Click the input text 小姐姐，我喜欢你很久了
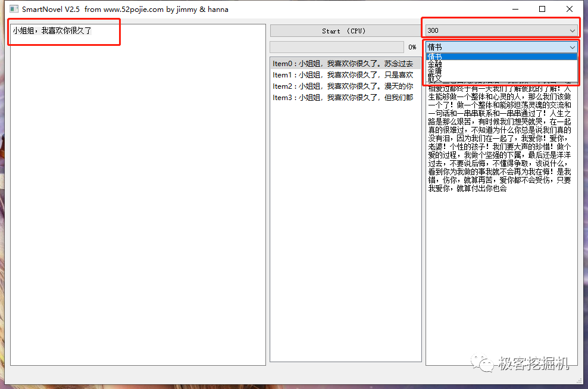 (52, 30)
